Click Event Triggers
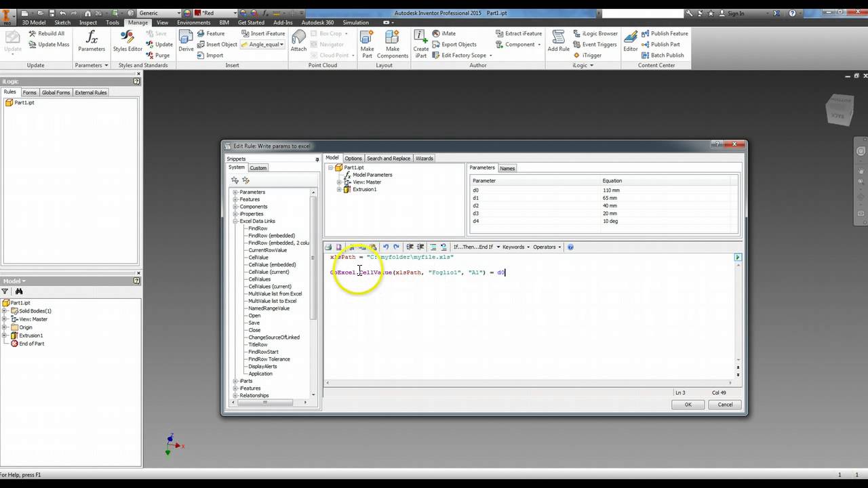The image size is (868, 488). (594, 44)
